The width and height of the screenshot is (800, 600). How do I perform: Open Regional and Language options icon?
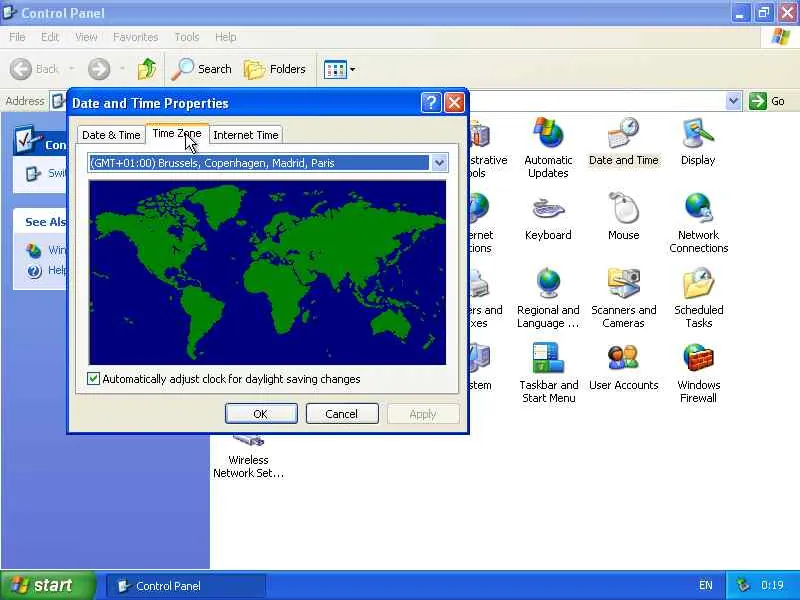coord(548,298)
